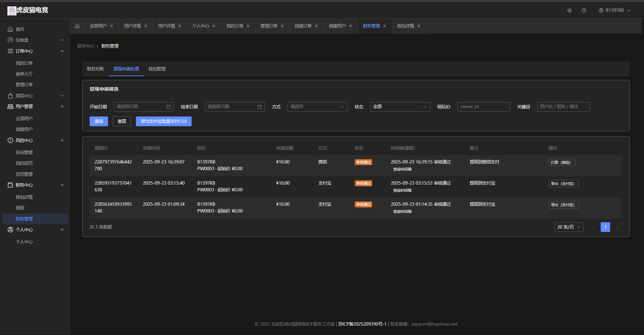Open the 20 条/页 page size dropdown
644x335 pixels.
tap(568, 227)
